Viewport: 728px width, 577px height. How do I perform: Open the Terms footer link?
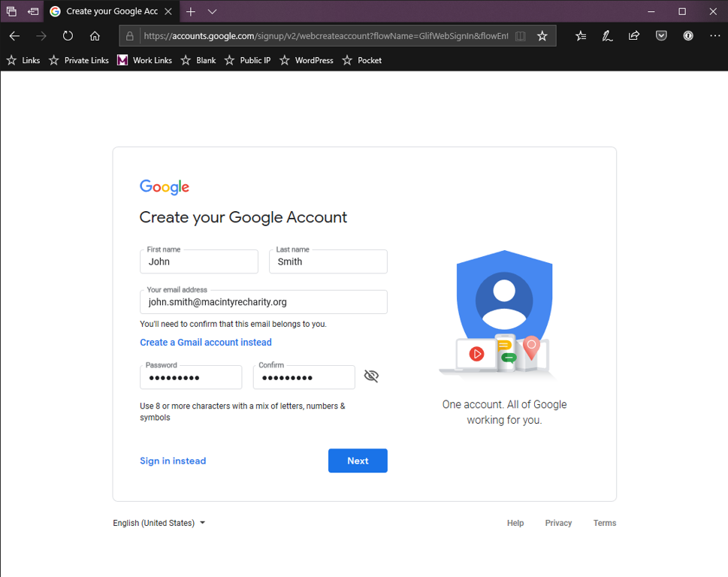tap(605, 523)
